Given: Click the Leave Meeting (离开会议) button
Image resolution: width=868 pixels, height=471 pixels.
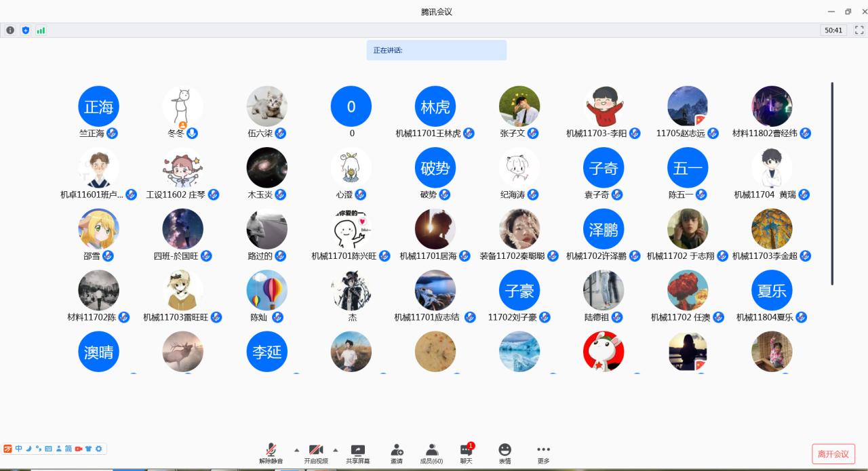Looking at the screenshot, I should 833,453.
